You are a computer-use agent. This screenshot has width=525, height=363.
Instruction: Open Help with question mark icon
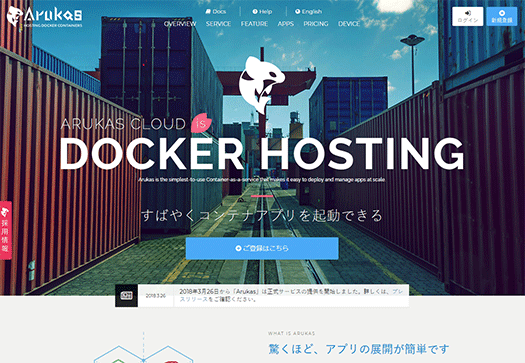262,12
